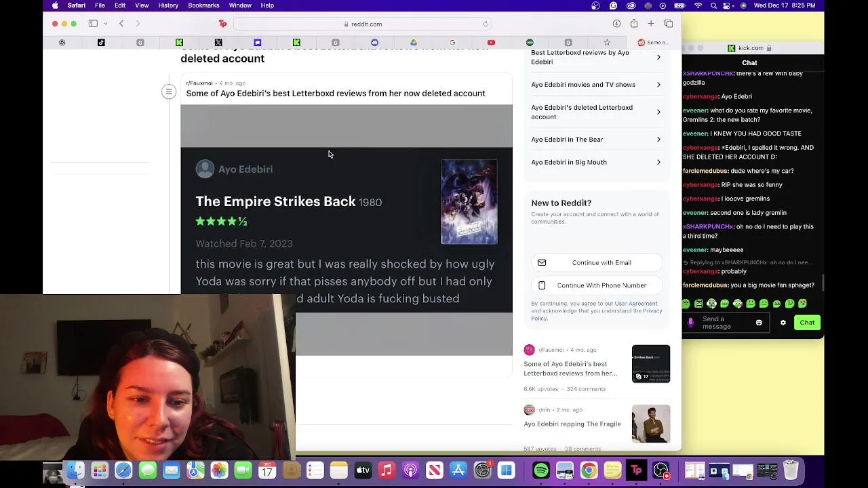Screen dimensions: 868x488
Task: Switch to the TikTok tab
Action: coord(101,43)
